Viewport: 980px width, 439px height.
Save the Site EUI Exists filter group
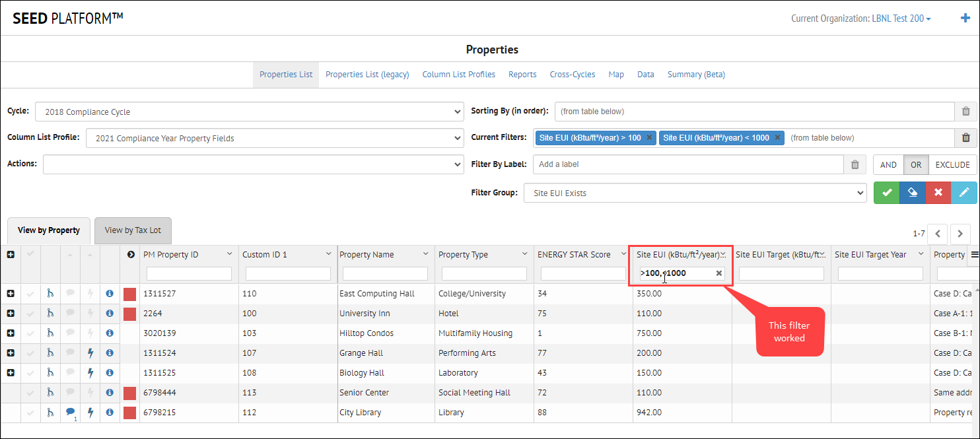pyautogui.click(x=886, y=192)
